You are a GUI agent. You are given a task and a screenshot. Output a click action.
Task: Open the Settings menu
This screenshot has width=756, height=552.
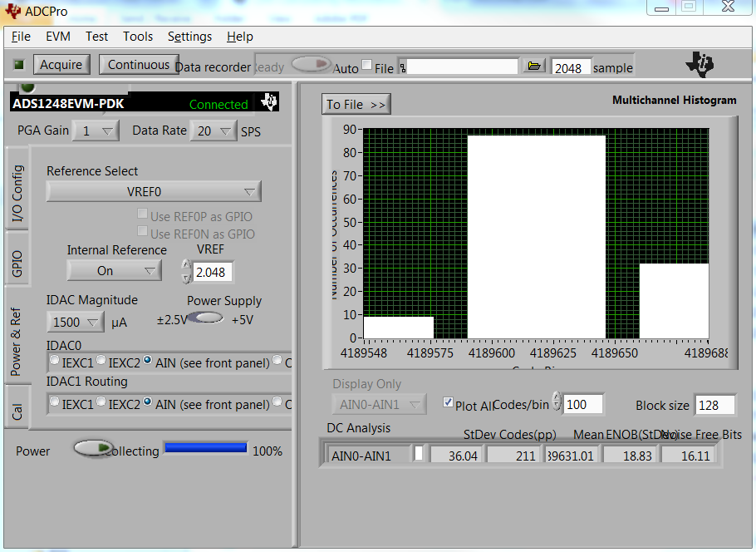pos(189,37)
